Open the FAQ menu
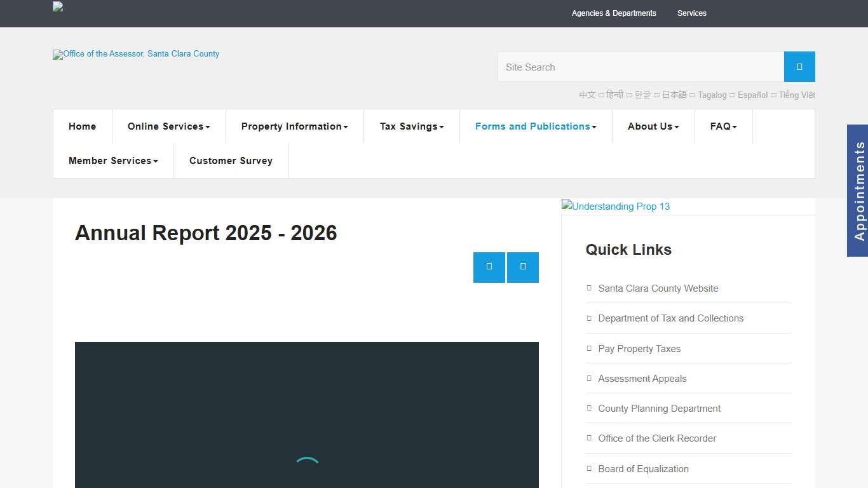The height and width of the screenshot is (488, 868). [x=723, y=126]
